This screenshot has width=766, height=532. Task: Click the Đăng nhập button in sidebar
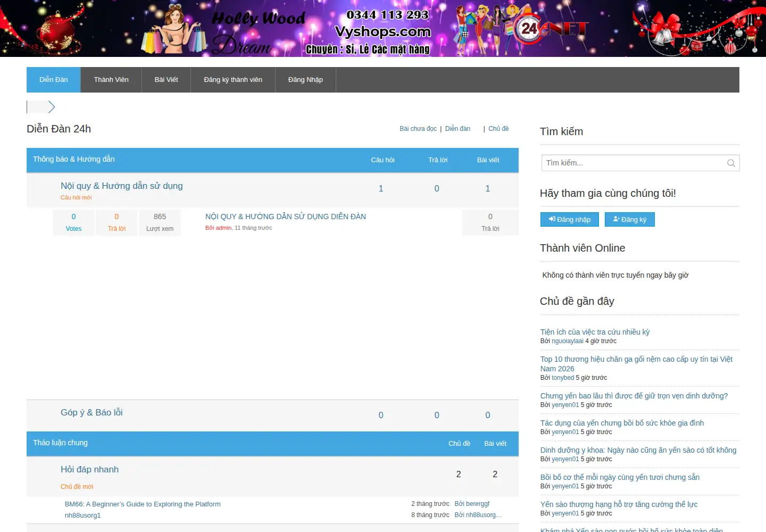tap(569, 219)
